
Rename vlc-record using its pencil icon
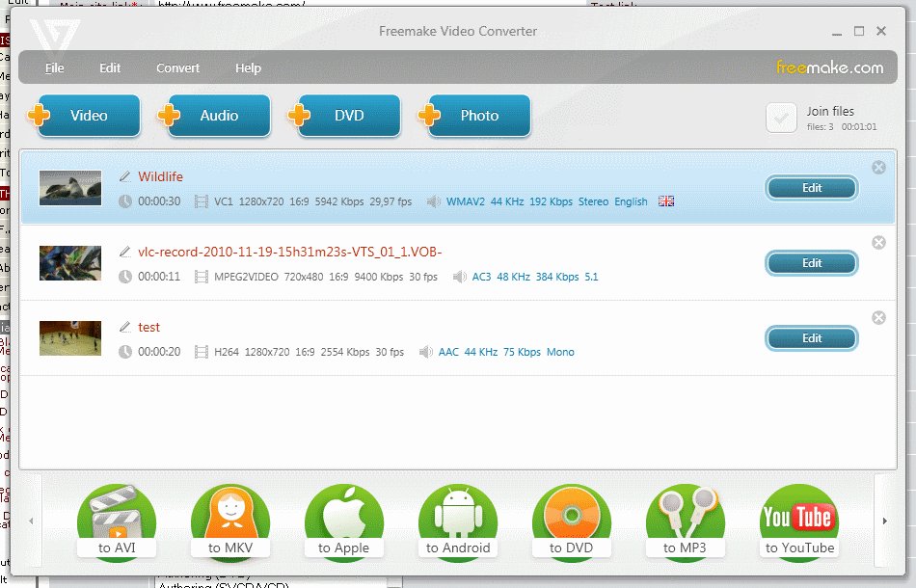[124, 251]
